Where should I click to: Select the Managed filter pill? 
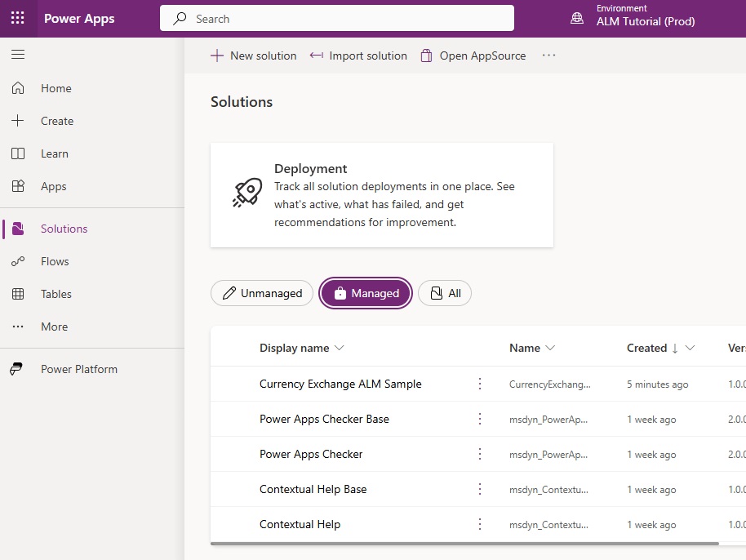point(366,293)
